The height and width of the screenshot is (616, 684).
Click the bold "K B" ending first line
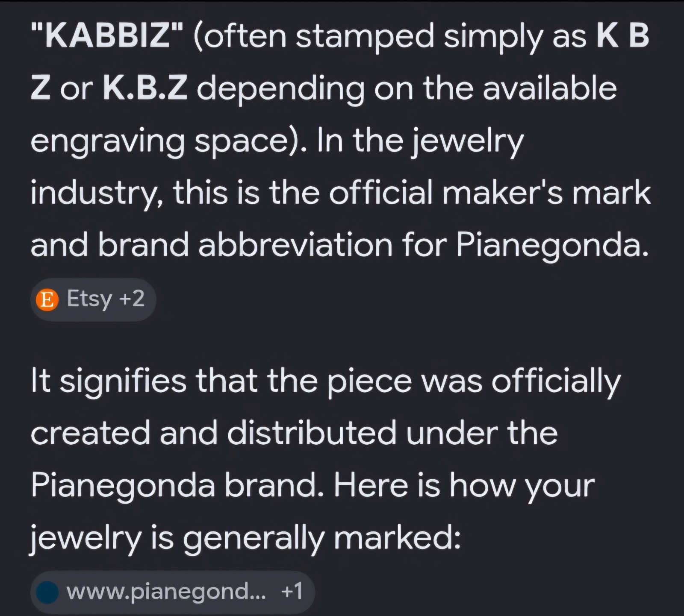click(623, 35)
